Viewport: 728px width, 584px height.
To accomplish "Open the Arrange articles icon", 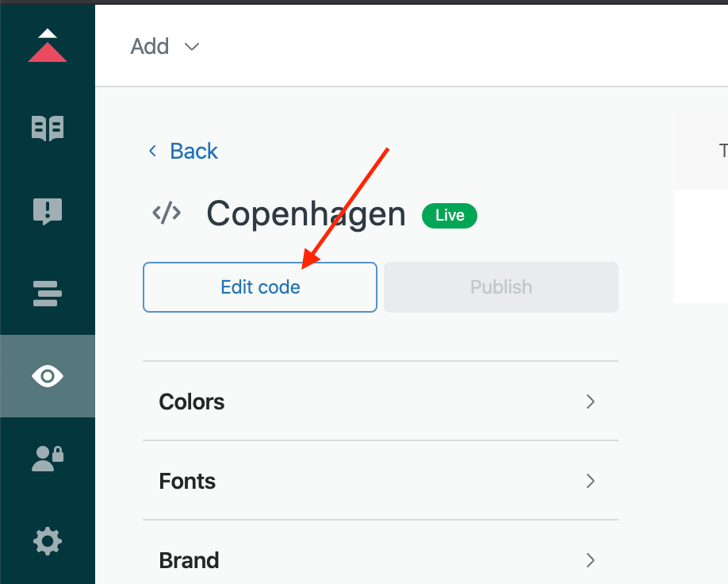I will [48, 294].
